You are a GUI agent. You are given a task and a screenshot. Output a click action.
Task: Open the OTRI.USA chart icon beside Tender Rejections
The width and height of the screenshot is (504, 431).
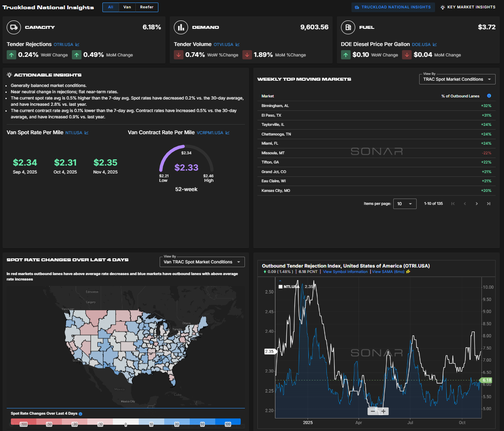[x=77, y=44]
